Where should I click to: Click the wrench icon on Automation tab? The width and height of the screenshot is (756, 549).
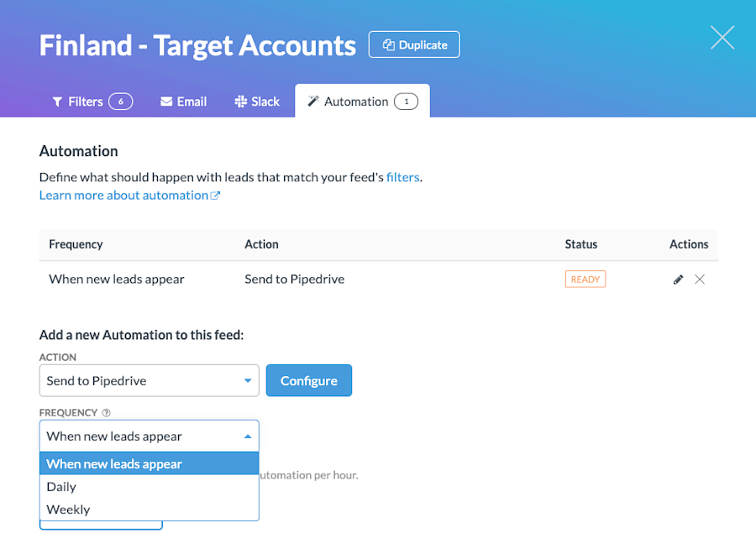312,101
